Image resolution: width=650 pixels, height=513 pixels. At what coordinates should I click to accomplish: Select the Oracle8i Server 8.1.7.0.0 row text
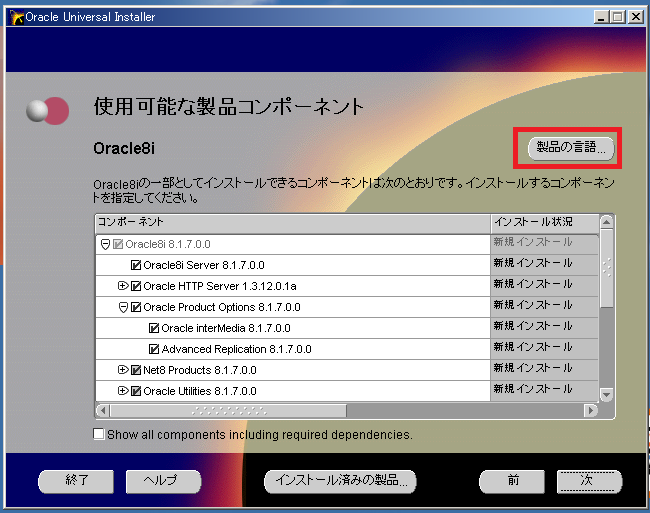coord(204,265)
